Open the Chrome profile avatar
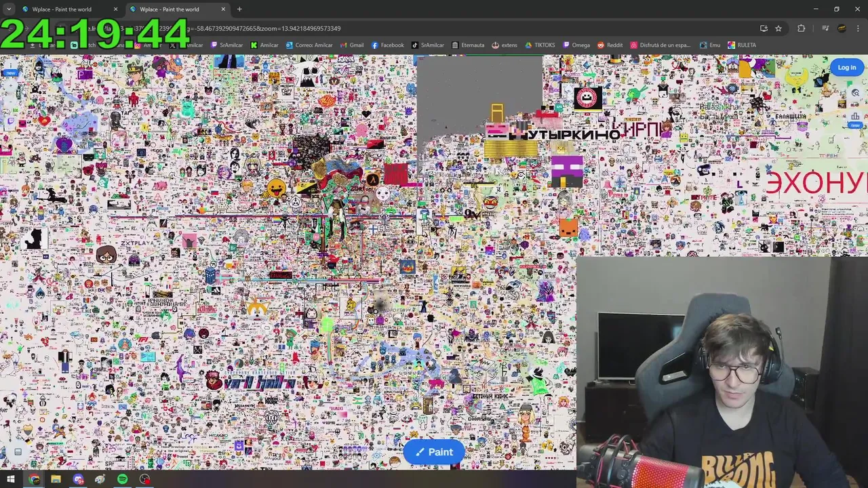 [842, 28]
